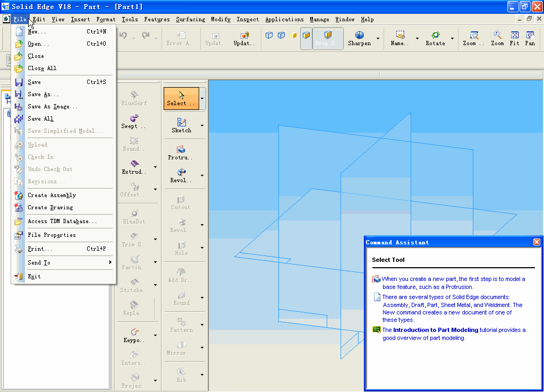This screenshot has height=392, width=544.
Task: Click the Mirror feature tool
Action: coord(181,348)
